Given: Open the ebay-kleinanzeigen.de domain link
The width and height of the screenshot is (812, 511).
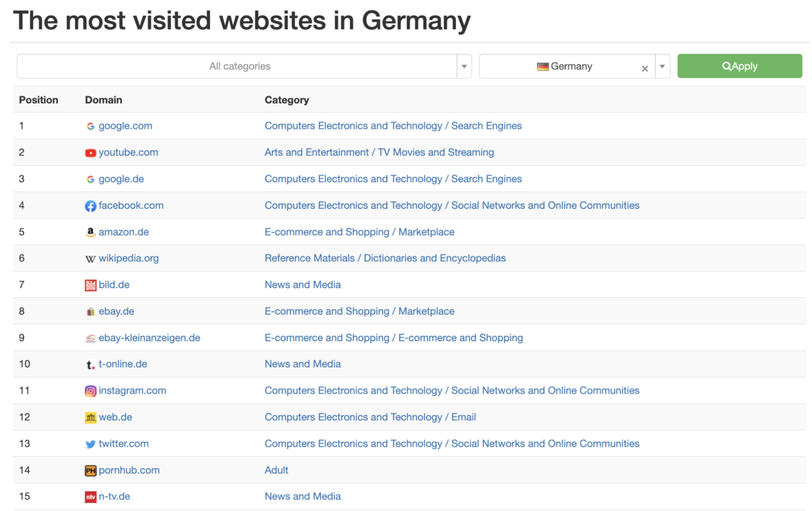Looking at the screenshot, I should click(150, 338).
